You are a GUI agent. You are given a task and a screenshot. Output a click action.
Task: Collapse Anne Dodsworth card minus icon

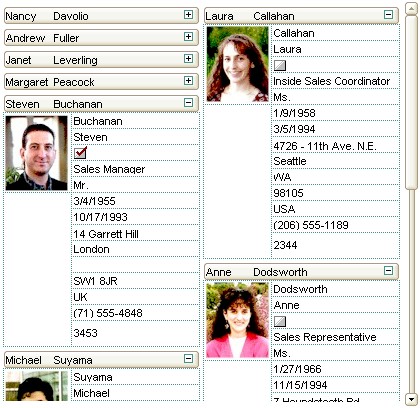[x=388, y=271]
